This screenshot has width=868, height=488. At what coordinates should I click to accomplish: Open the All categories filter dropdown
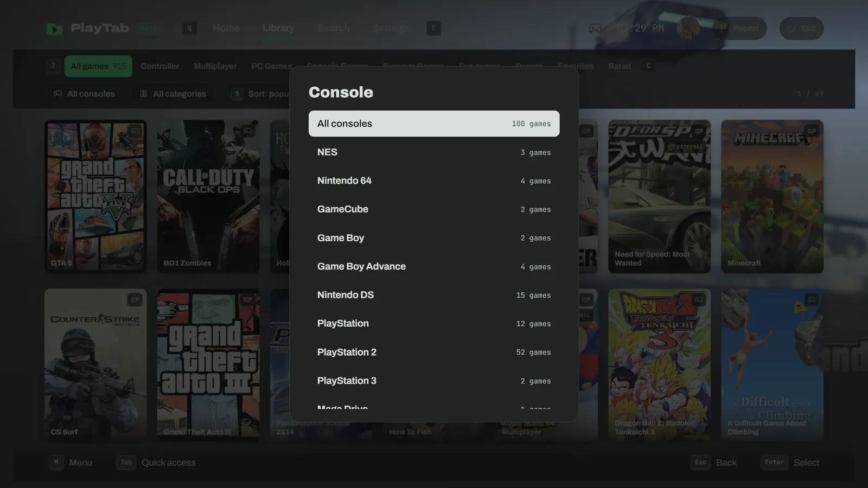coord(173,94)
